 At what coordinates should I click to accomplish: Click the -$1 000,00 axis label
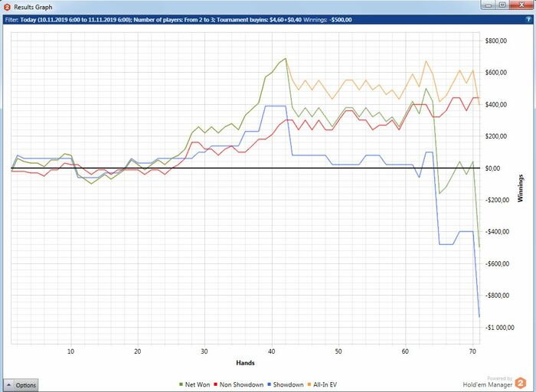click(499, 328)
